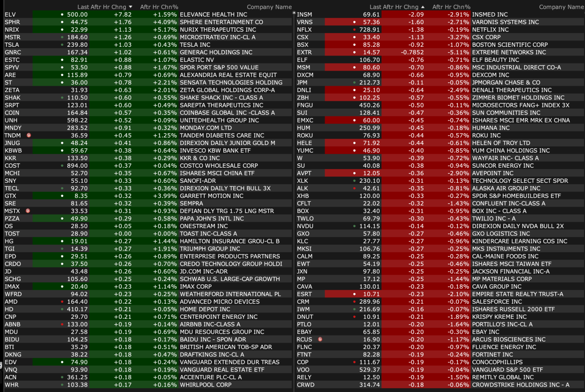Click the red icon beside RCUS ticker
Image resolution: width=585 pixels, height=392 pixels.
coord(321,339)
